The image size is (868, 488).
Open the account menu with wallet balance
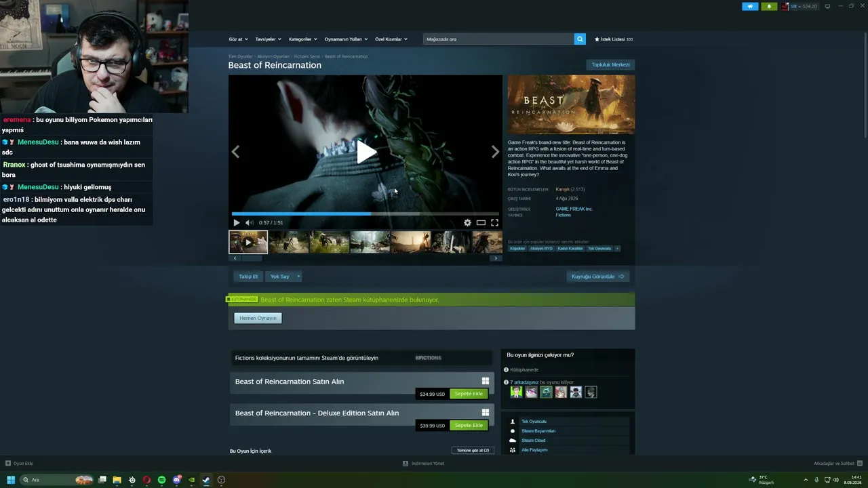[800, 6]
